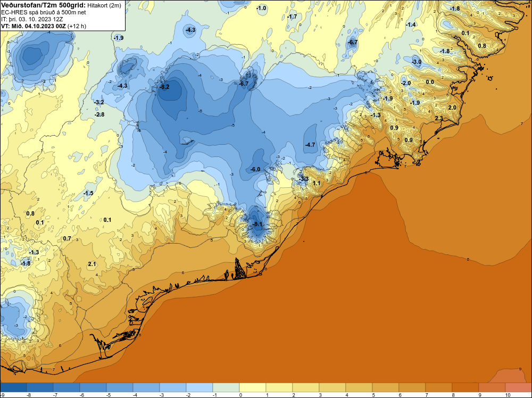Pick legend swatch between 4 and 5
The height and width of the screenshot is (398, 532).
359,387
